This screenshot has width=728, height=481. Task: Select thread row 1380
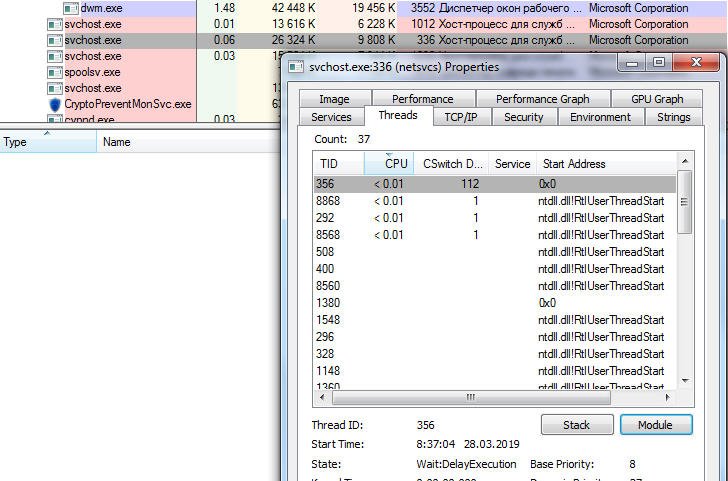tap(495, 303)
